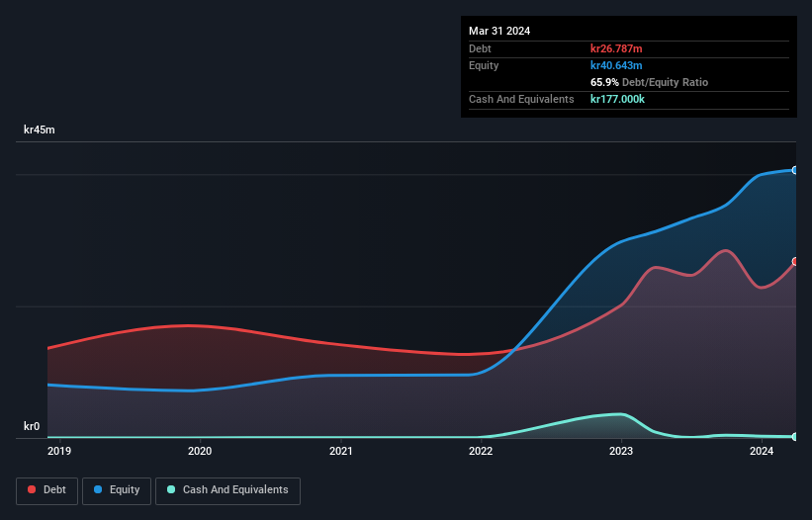812x520 pixels.
Task: Click the Debt row label in tooltip
Action: (480, 48)
